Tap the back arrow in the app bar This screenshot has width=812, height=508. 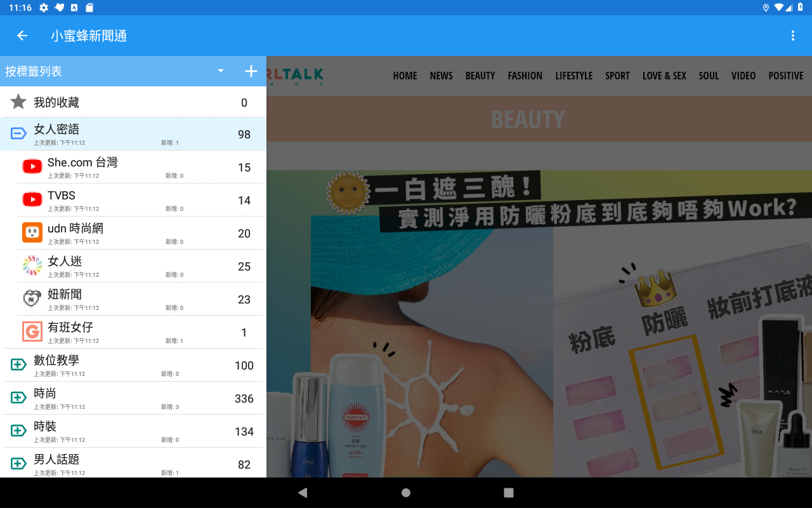[x=22, y=36]
